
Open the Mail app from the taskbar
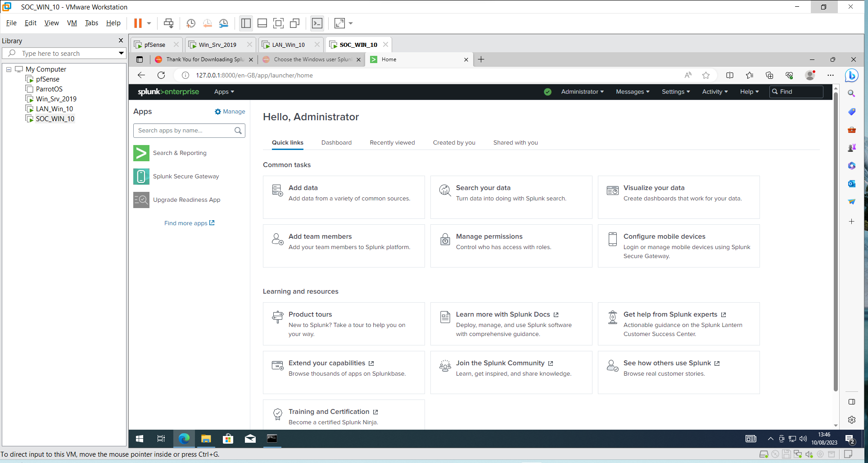[x=250, y=439]
